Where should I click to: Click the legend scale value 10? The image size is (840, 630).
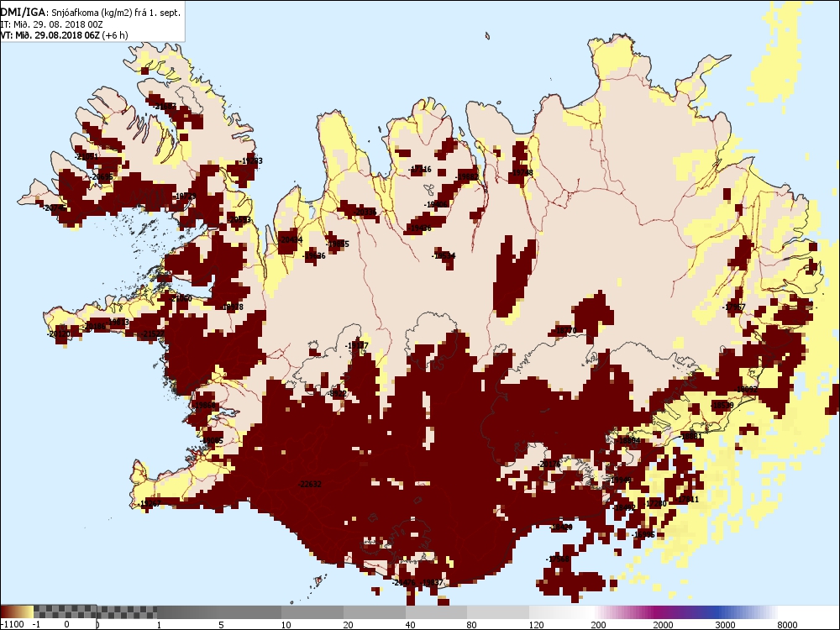click(286, 625)
